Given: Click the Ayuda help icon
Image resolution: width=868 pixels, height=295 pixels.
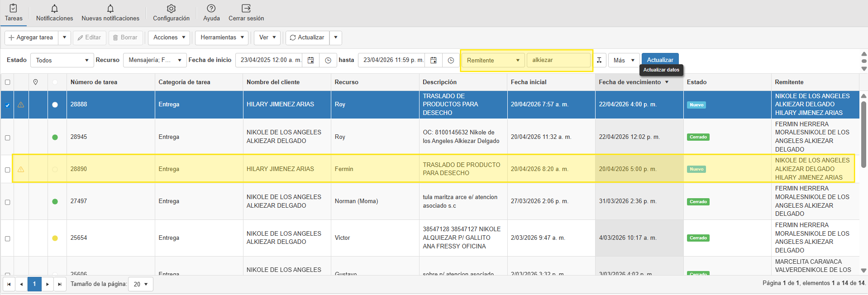Looking at the screenshot, I should [211, 9].
